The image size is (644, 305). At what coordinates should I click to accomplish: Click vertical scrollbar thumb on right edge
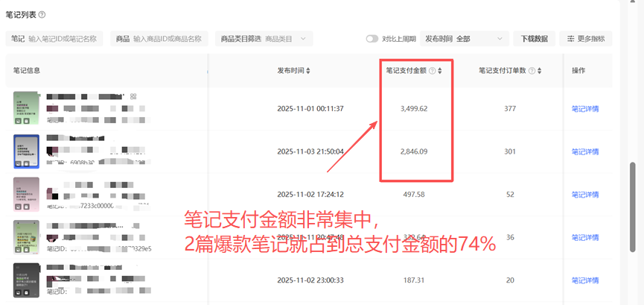click(633, 207)
